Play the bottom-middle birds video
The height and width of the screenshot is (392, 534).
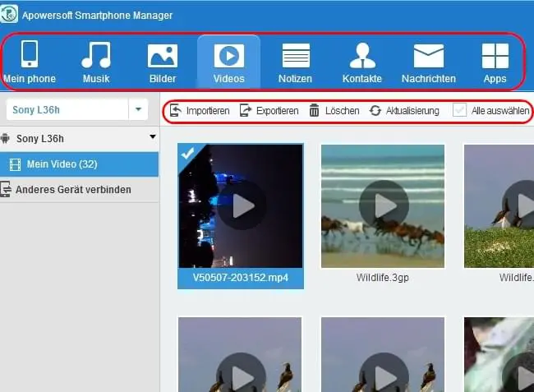coord(384,372)
